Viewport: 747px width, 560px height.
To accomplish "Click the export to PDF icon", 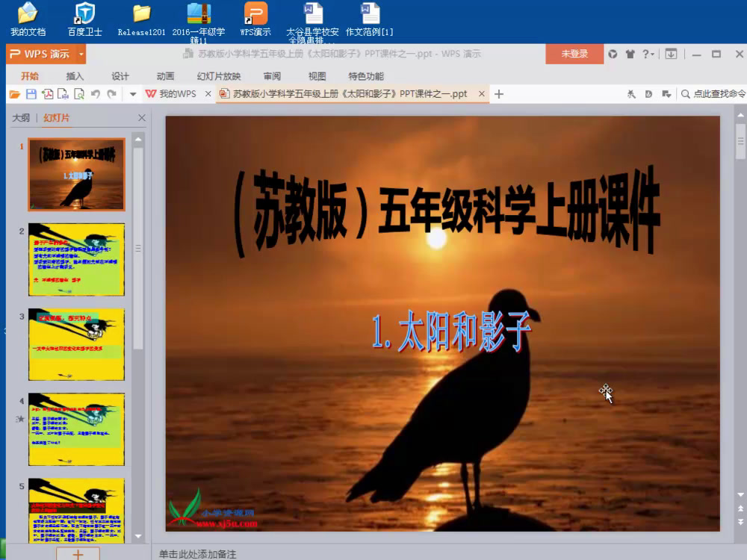I will [47, 94].
